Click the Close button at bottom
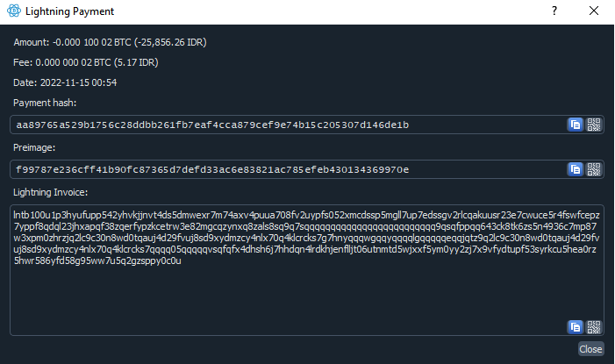The height and width of the screenshot is (364, 615). [590, 349]
